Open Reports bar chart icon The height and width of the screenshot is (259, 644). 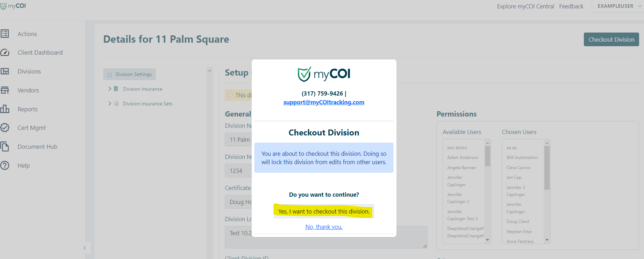(x=5, y=109)
